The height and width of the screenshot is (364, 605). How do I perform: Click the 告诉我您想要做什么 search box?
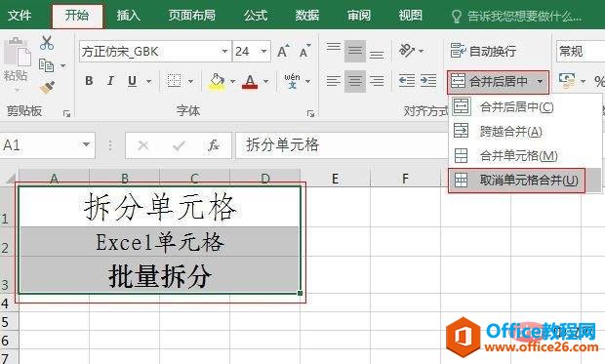point(516,17)
